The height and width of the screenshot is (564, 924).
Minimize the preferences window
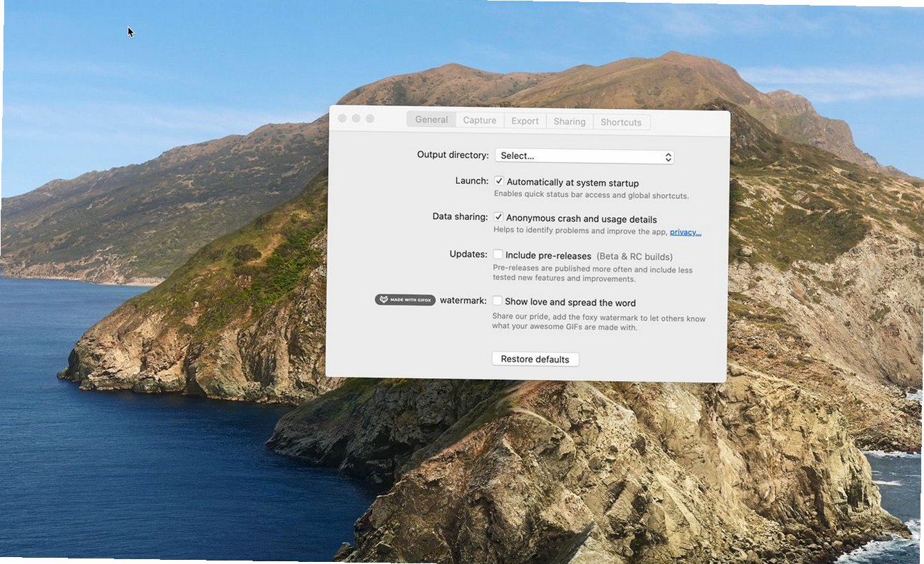(x=356, y=119)
